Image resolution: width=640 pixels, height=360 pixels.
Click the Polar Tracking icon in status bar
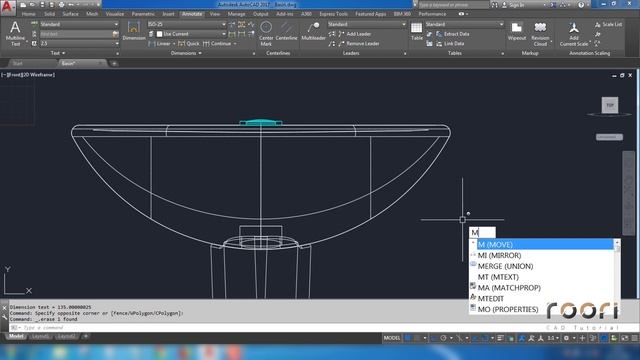point(443,338)
